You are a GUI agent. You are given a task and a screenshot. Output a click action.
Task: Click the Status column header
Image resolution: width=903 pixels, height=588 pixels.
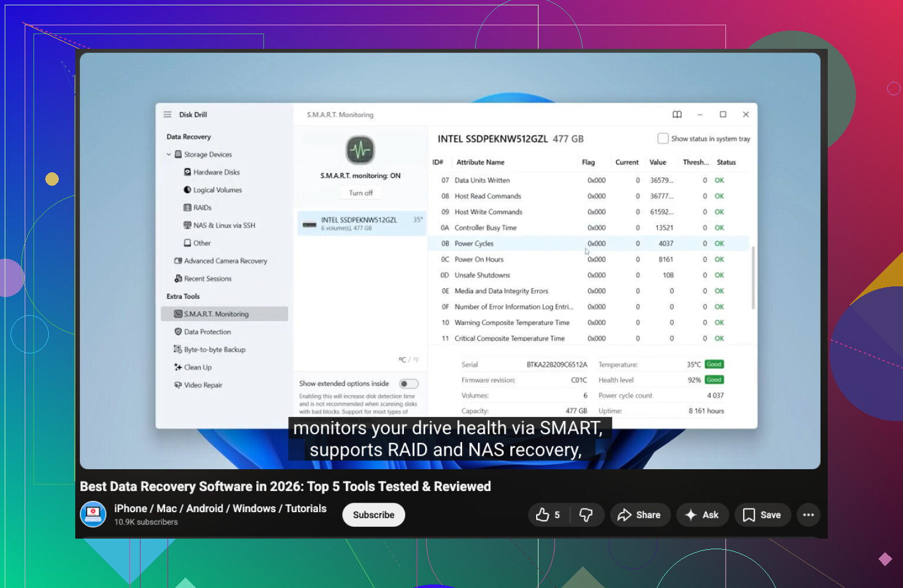click(726, 162)
